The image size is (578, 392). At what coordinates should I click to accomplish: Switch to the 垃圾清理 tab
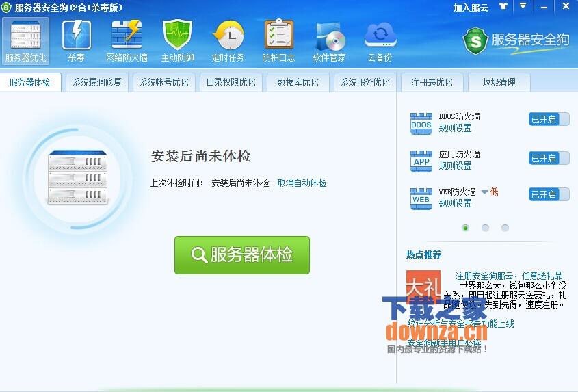tap(499, 82)
